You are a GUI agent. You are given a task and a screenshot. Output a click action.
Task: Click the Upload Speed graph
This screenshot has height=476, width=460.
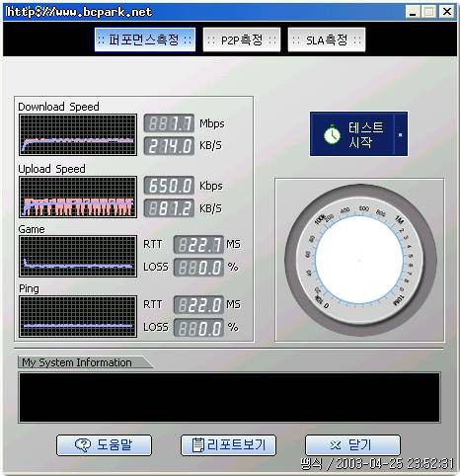78,197
